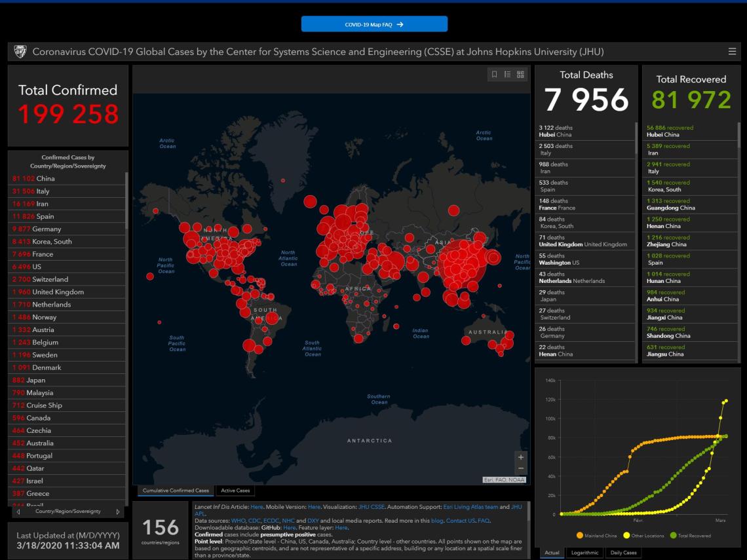747x560 pixels.
Task: Zoom out on the map with minus button
Action: click(x=521, y=468)
